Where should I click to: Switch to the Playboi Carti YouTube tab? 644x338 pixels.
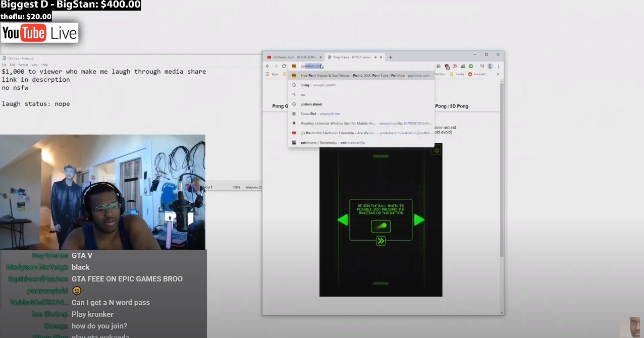click(294, 57)
